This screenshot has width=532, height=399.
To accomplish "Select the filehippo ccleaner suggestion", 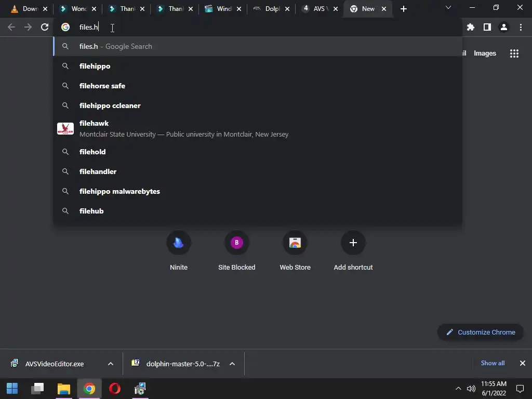I will 258,105.
